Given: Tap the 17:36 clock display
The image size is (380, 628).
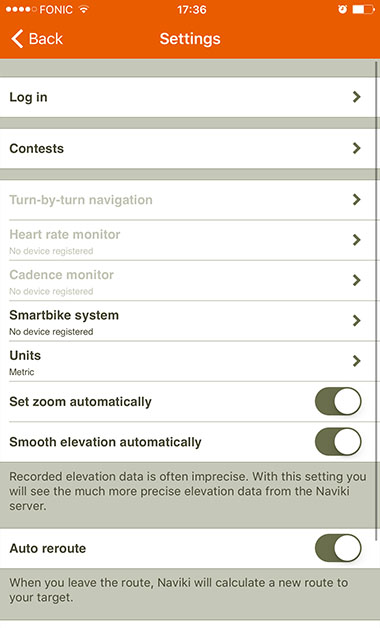Looking at the screenshot, I should 191,9.
